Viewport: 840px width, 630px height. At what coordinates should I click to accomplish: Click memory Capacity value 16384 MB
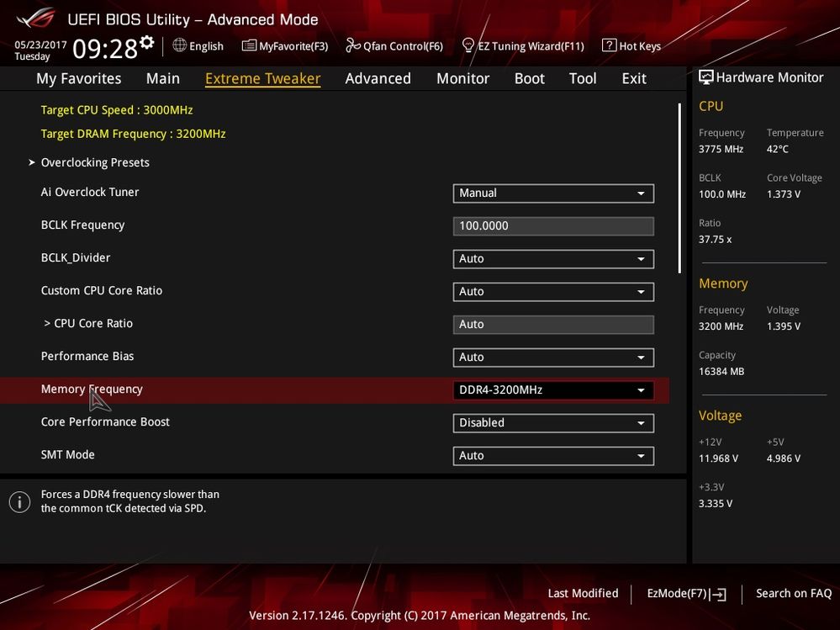tap(721, 371)
